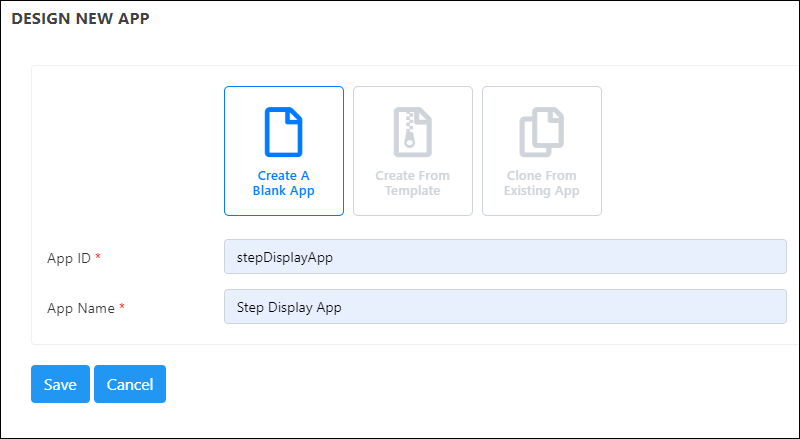Viewport: 800px width, 439px height.
Task: Click the App Name field label
Action: point(81,308)
